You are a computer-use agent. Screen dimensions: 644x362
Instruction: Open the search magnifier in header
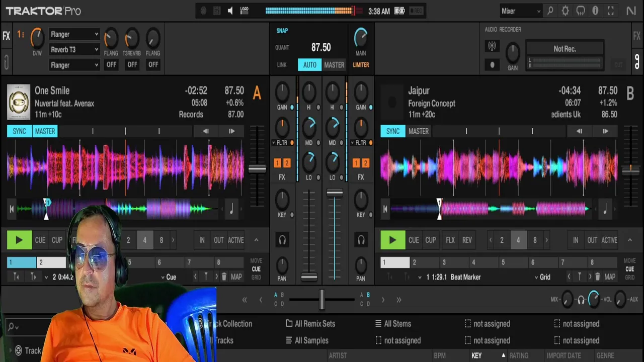click(x=550, y=11)
